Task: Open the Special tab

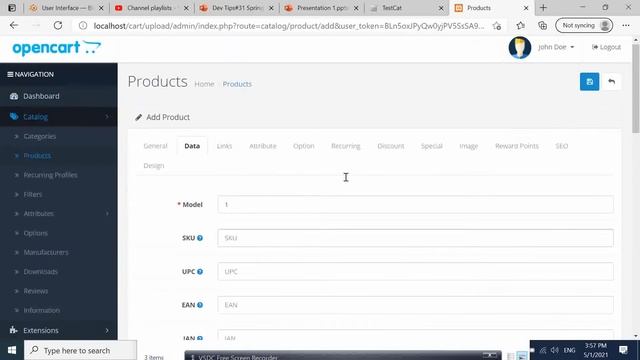Action: click(x=431, y=146)
